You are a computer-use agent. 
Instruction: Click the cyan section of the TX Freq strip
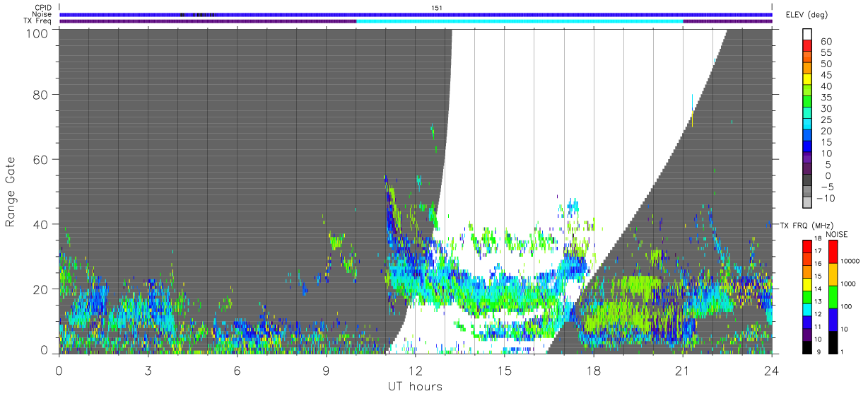[x=520, y=21]
